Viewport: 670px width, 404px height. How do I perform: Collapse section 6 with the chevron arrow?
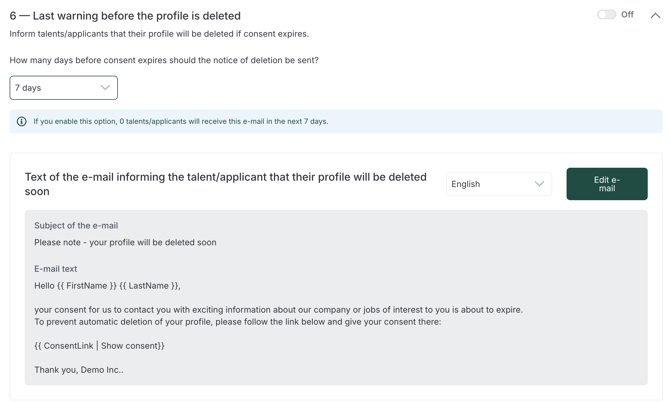(x=655, y=15)
